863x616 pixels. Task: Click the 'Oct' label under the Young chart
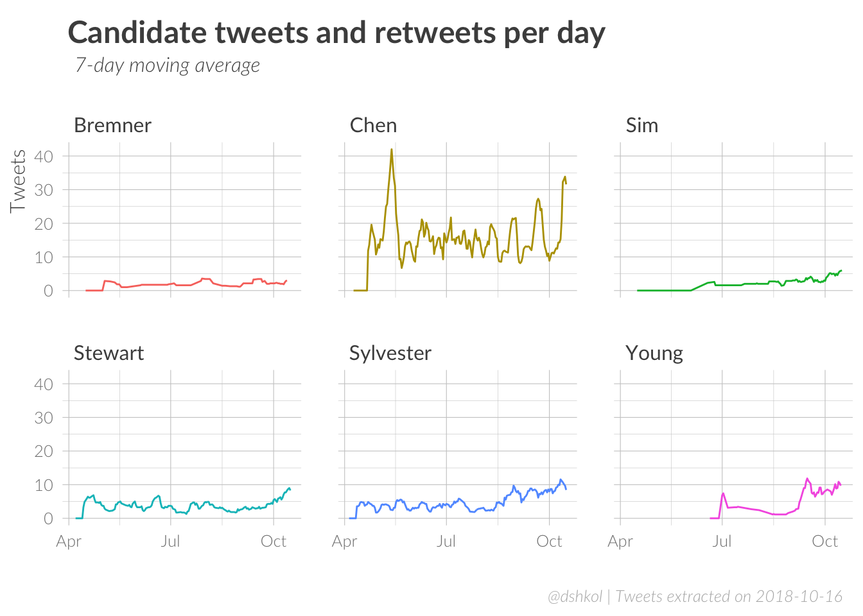(824, 542)
